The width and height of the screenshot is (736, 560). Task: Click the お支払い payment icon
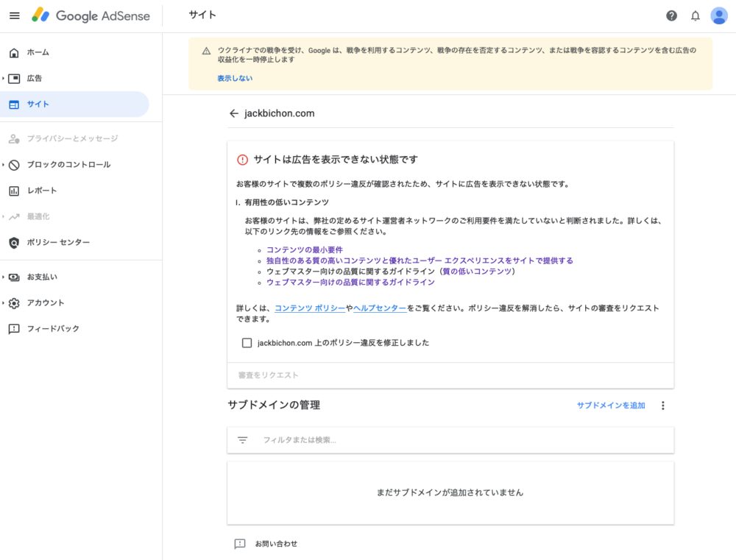14,277
